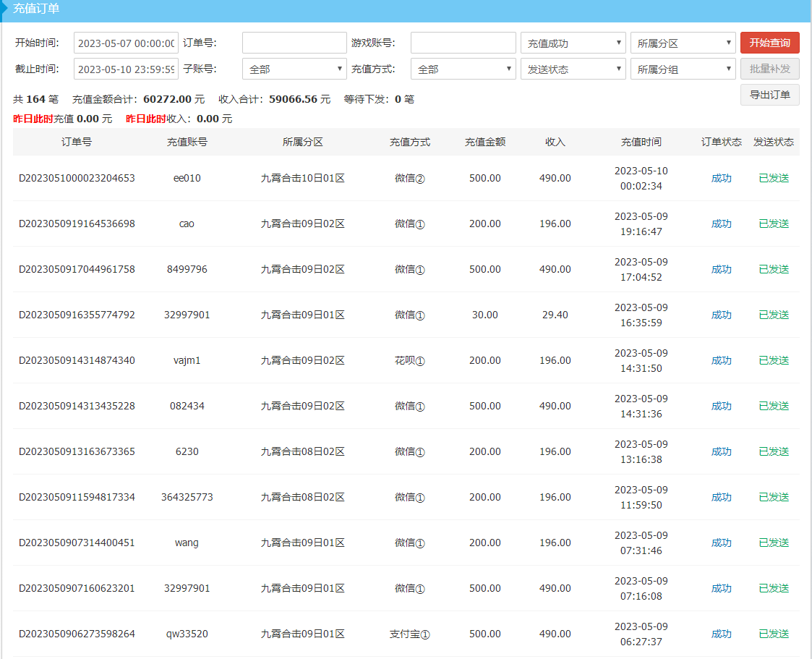This screenshot has width=812, height=659.
Task: Click the 开始时间 date input field
Action: point(126,43)
